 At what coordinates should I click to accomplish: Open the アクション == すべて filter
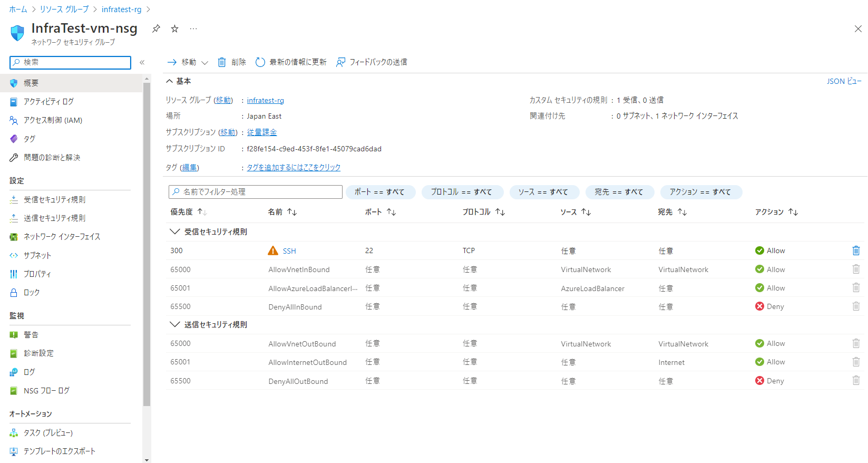point(701,192)
